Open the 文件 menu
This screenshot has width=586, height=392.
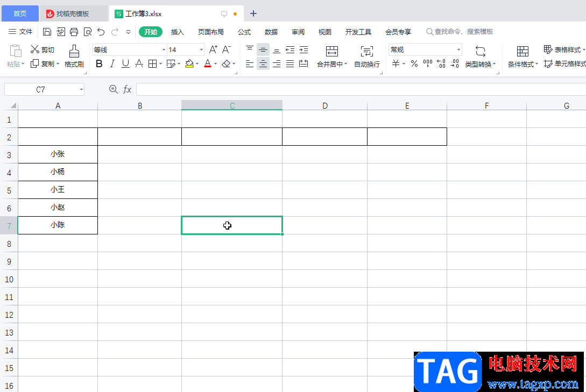[20, 32]
